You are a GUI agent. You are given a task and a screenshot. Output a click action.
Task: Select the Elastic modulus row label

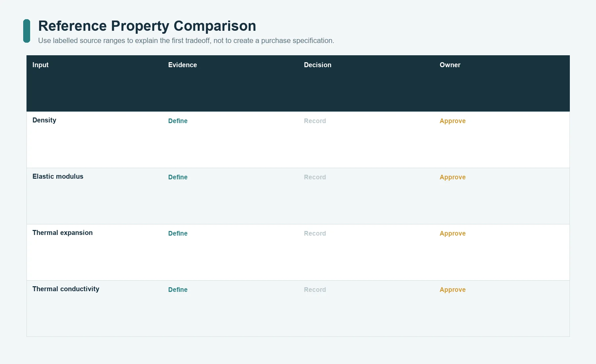click(x=58, y=176)
